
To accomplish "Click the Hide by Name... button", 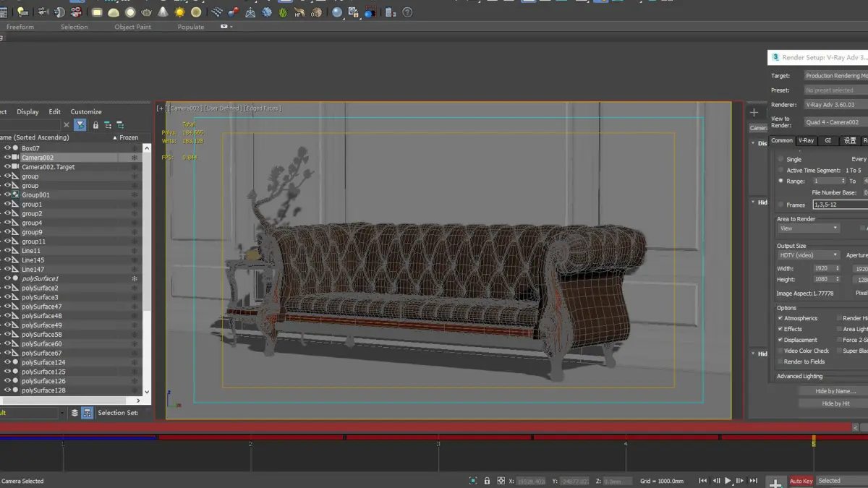I will (x=835, y=391).
